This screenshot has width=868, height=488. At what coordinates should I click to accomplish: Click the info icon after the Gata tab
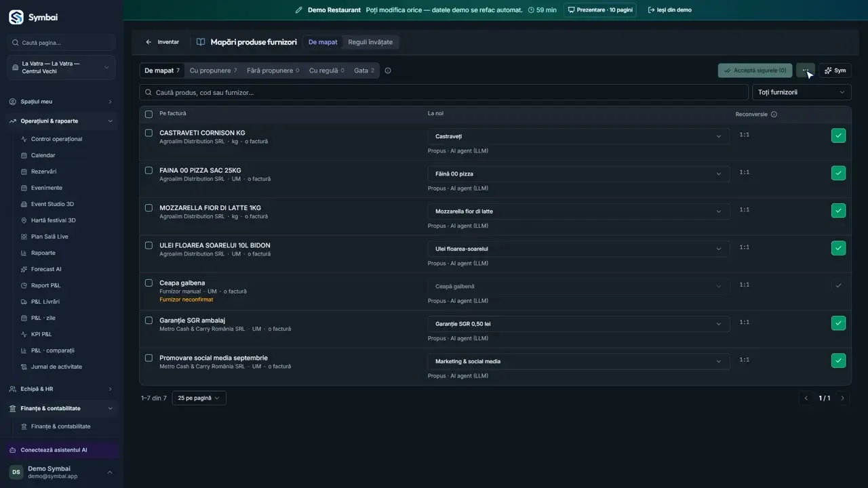pos(388,70)
